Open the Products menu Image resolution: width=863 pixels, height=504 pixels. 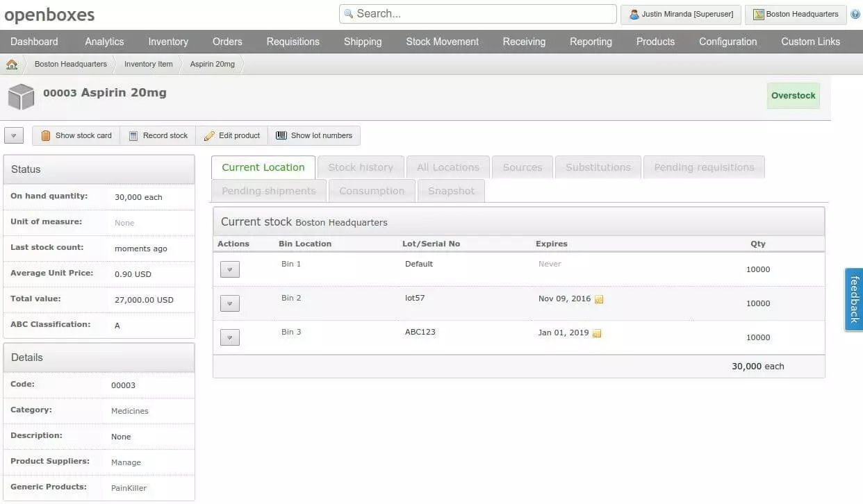click(655, 42)
